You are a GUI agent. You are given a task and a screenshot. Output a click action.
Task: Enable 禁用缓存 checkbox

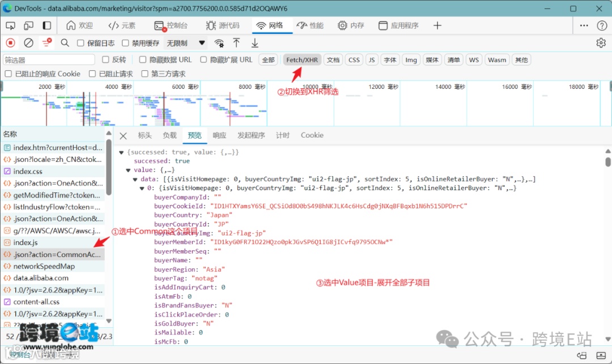[x=125, y=43]
